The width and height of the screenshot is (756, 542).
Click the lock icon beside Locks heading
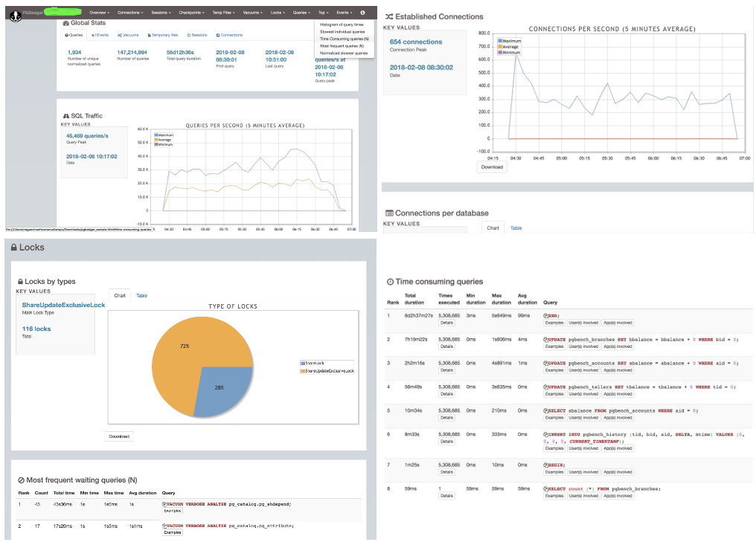14,248
